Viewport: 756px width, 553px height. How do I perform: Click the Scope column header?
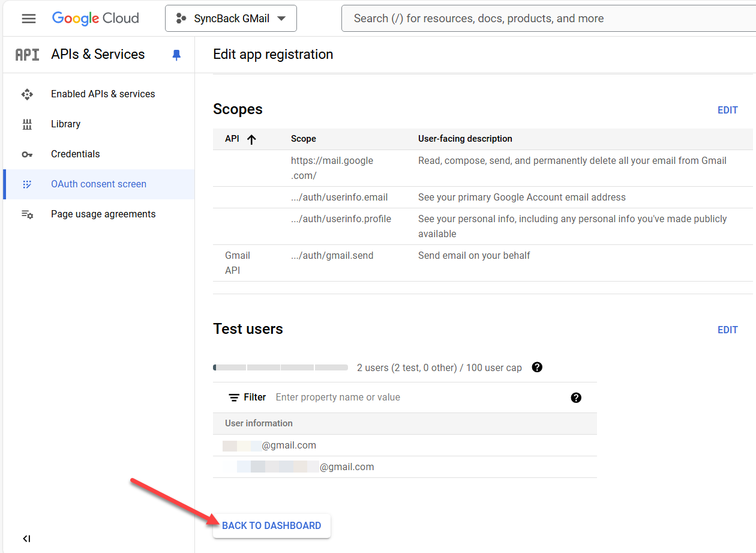coord(304,139)
